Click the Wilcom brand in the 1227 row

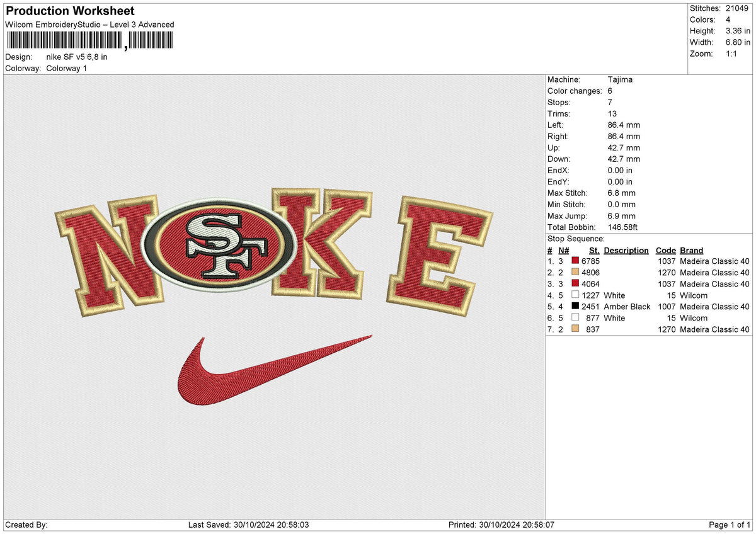(x=694, y=295)
